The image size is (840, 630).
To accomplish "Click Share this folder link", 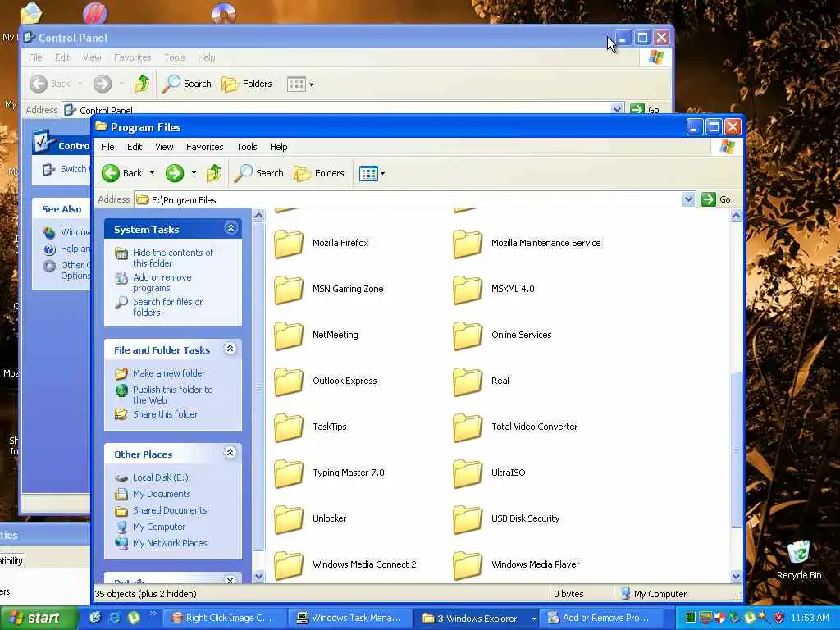I will [x=165, y=414].
